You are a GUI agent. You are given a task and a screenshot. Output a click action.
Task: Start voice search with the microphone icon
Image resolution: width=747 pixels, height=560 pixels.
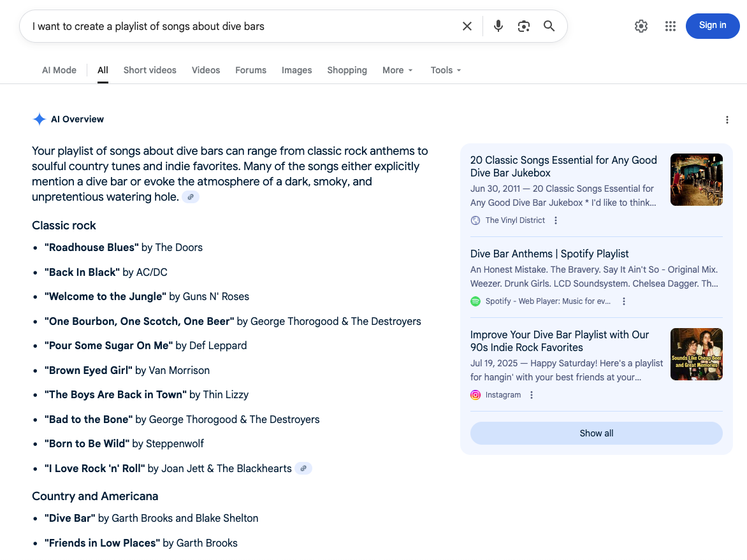point(498,26)
